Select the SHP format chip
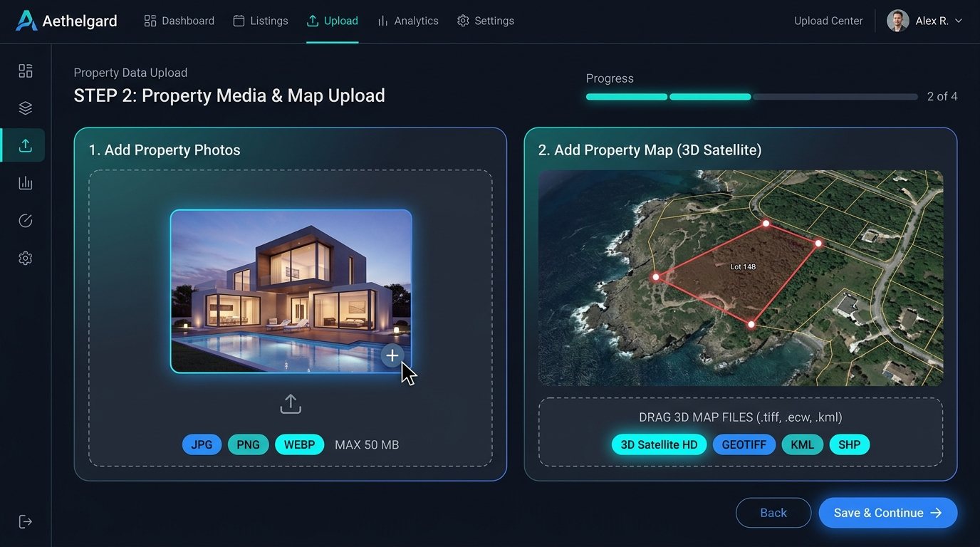980x547 pixels. click(x=850, y=444)
